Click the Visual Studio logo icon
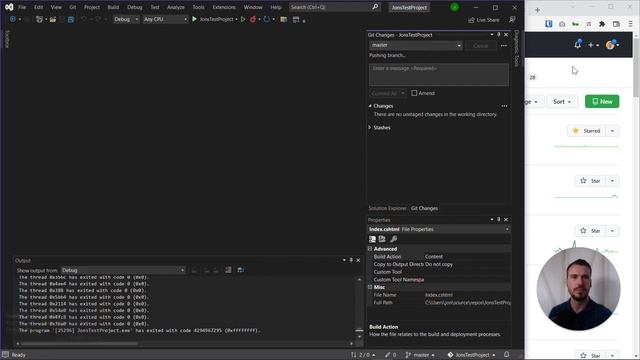 (x=9, y=7)
